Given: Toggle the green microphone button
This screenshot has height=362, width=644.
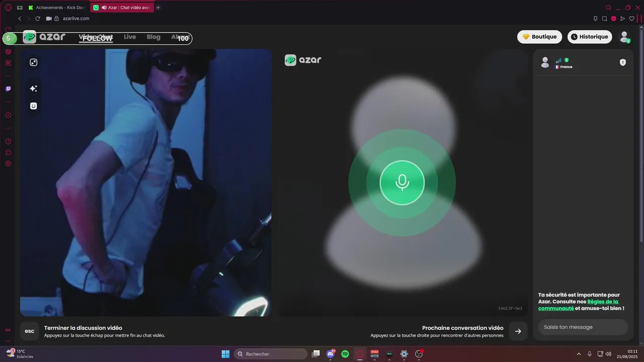Looking at the screenshot, I should click(x=402, y=183).
